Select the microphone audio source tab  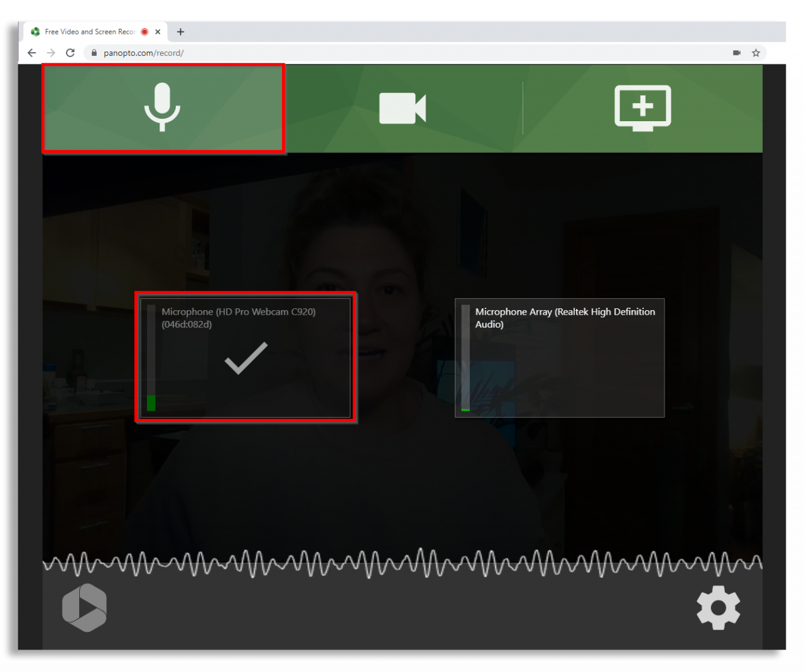[x=163, y=107]
